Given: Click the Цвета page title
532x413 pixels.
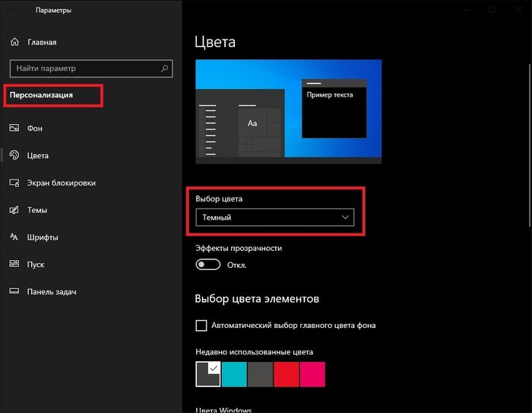Looking at the screenshot, I should click(215, 42).
